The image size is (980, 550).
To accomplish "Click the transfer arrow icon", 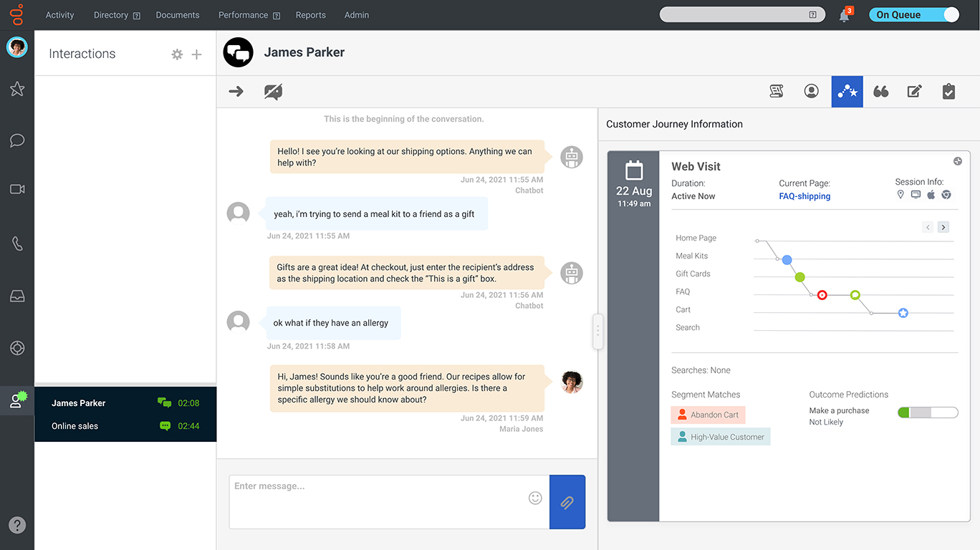I will [x=236, y=92].
